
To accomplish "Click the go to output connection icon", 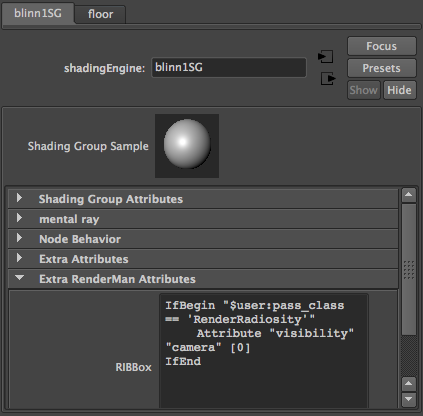I will tap(328, 79).
